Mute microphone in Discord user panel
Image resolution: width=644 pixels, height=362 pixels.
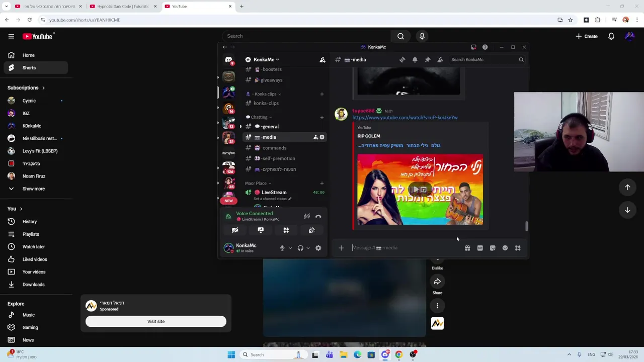click(282, 248)
